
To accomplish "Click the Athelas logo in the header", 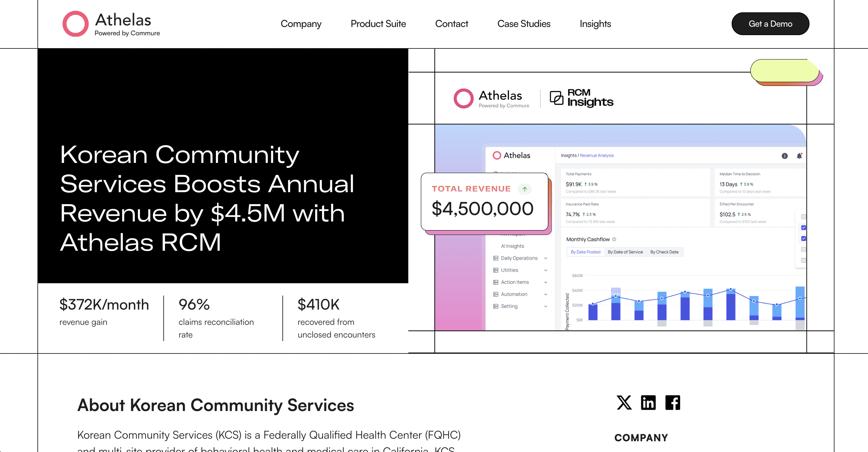I will coord(111,24).
